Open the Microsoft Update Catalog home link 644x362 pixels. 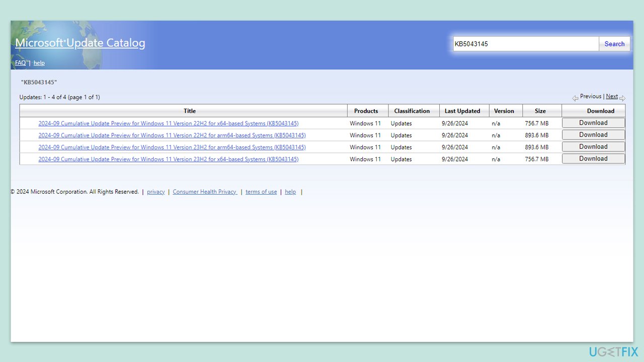pos(80,43)
